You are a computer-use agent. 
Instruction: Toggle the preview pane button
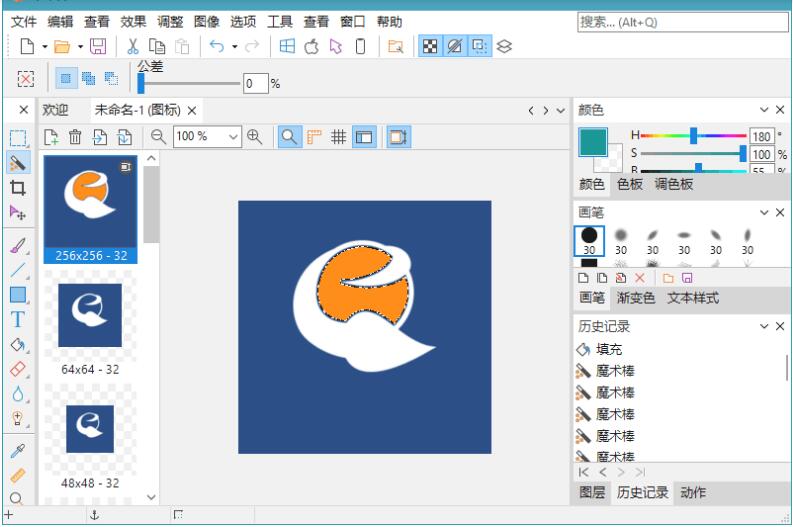tap(399, 137)
